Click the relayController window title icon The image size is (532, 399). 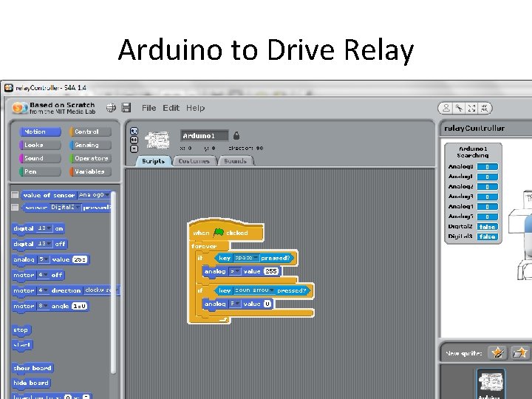8,88
